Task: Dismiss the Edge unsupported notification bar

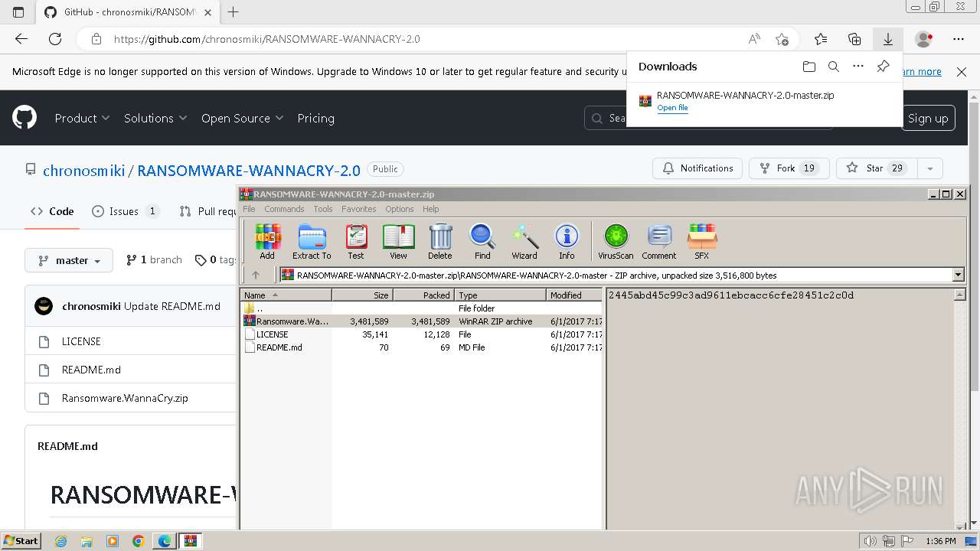Action: [x=962, y=71]
